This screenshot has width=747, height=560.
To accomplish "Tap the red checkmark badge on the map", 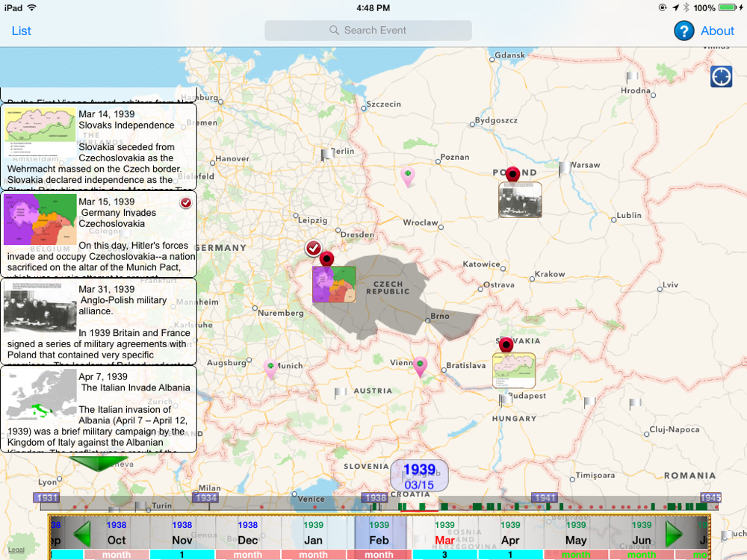I will [314, 248].
